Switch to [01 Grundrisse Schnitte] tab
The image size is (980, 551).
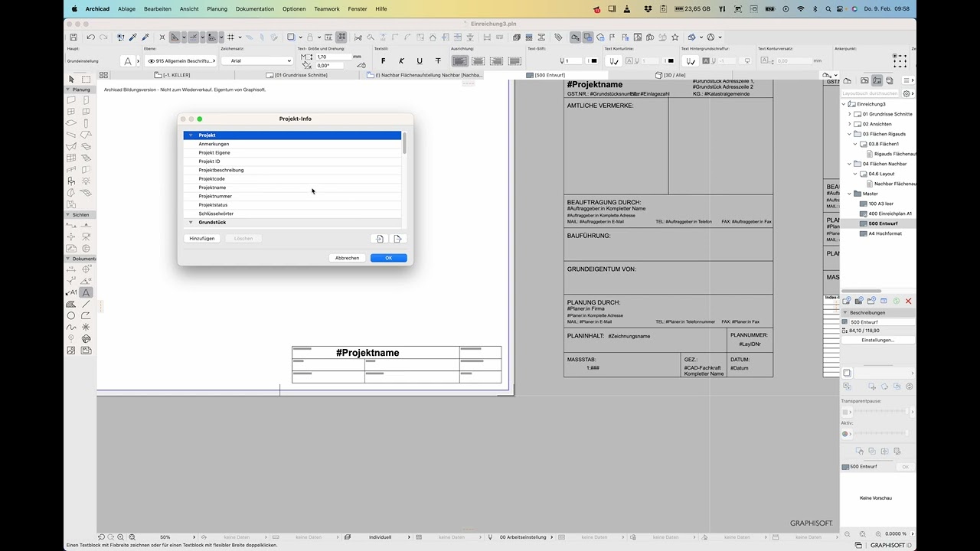tap(297, 75)
